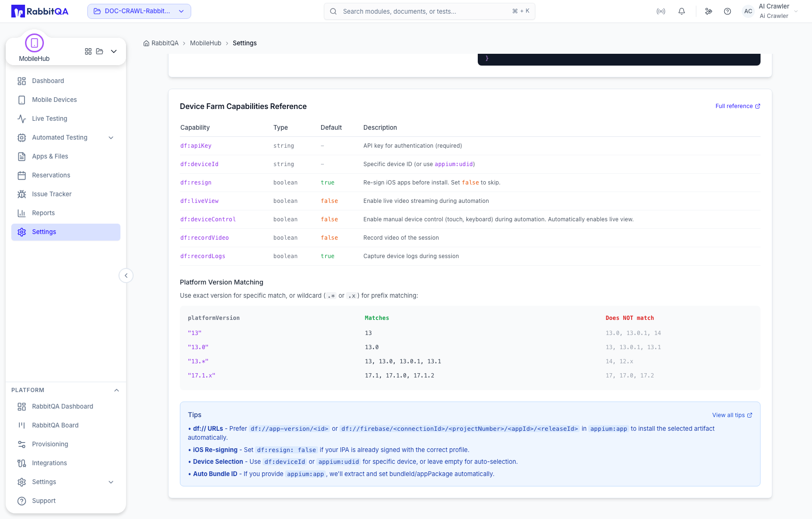
Task: Click the Reservations calendar icon
Action: tap(22, 176)
